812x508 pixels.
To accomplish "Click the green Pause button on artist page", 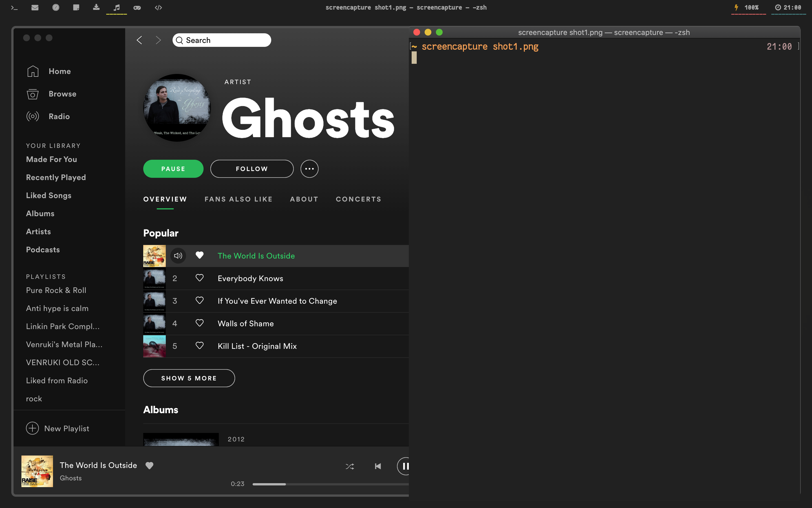I will [x=173, y=169].
